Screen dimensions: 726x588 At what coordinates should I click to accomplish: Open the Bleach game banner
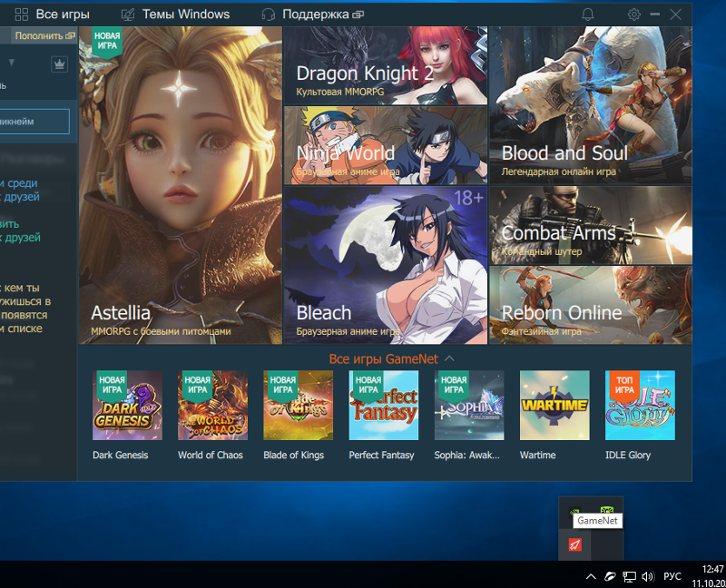385,265
